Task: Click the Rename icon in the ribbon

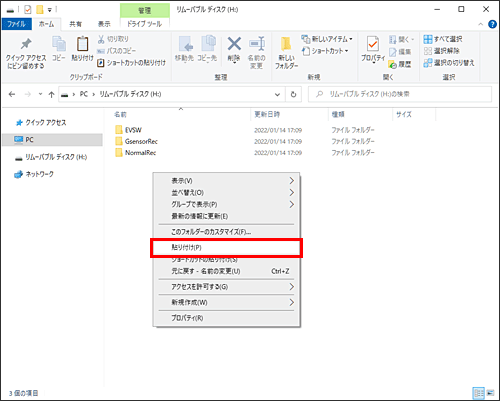Action: click(x=257, y=44)
